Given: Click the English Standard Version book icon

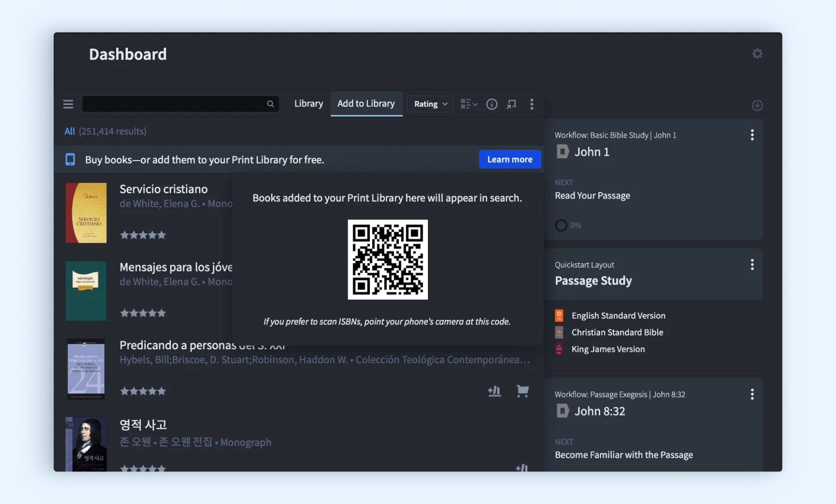Looking at the screenshot, I should tap(559, 315).
